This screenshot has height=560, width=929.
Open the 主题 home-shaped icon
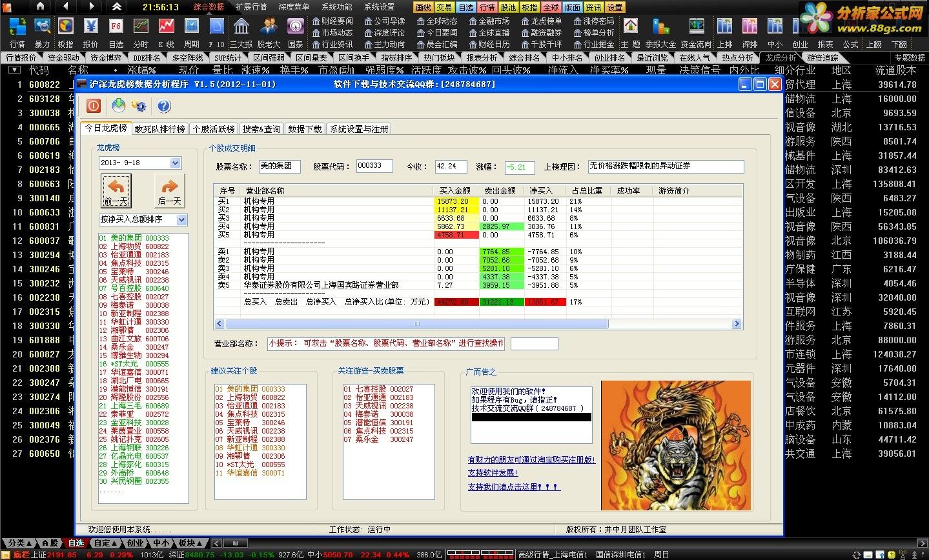pos(630,32)
